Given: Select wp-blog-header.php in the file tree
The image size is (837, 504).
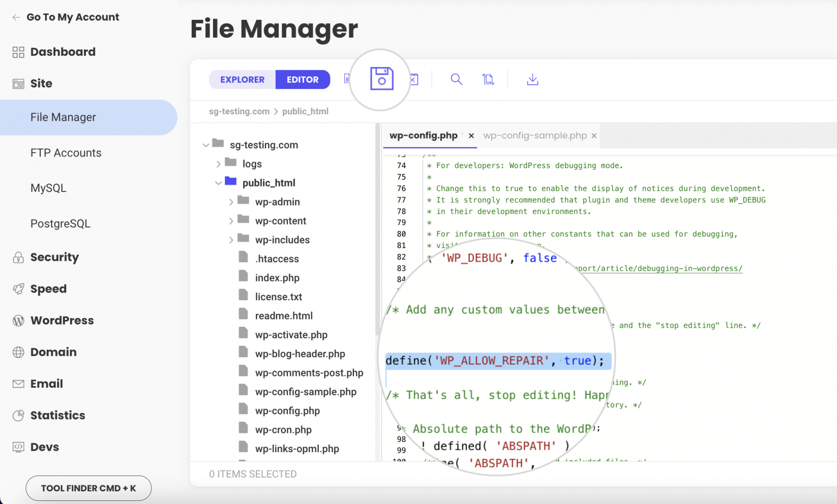Looking at the screenshot, I should click(x=300, y=354).
